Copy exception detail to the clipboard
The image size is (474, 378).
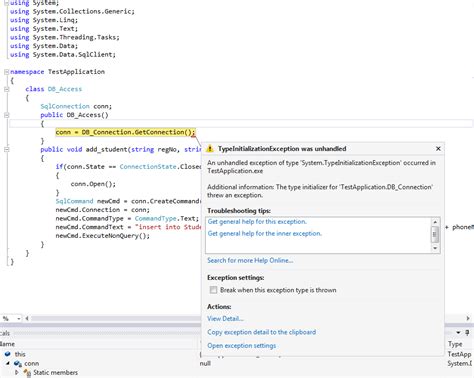click(x=262, y=332)
